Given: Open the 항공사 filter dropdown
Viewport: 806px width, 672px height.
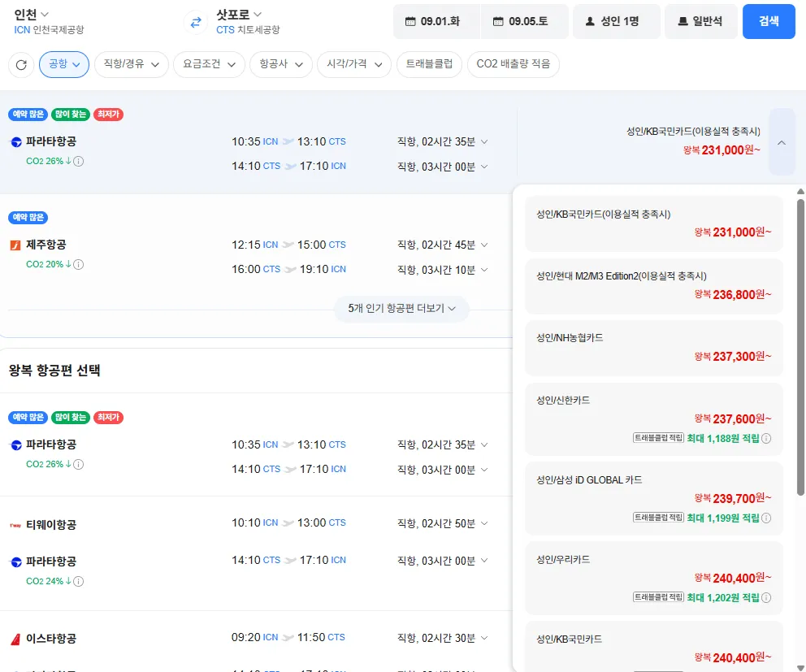Looking at the screenshot, I should point(281,64).
